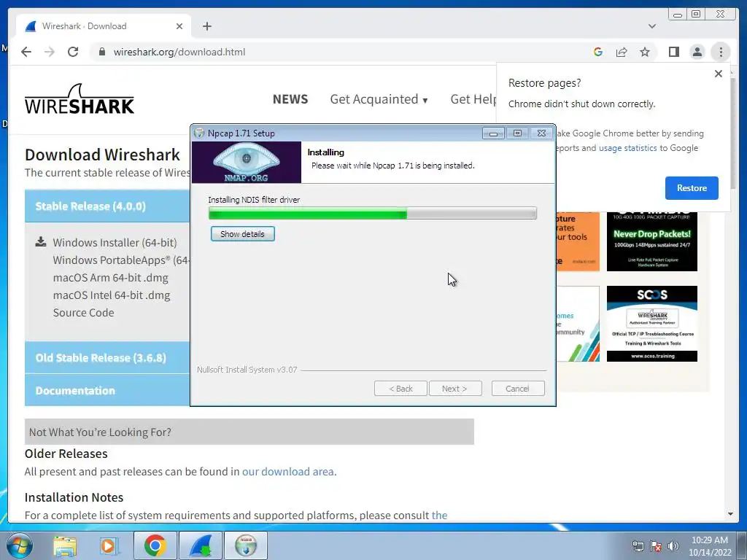Image resolution: width=747 pixels, height=560 pixels.
Task: Select the Wireshark Download tab
Action: click(104, 26)
